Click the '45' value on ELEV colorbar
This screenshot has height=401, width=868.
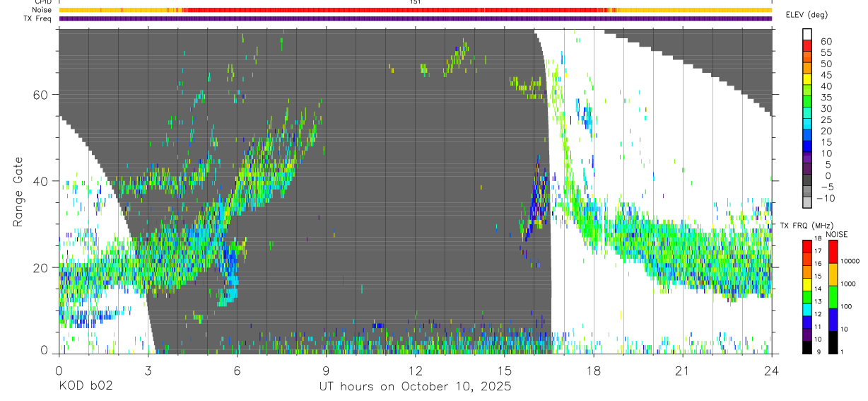click(x=826, y=75)
